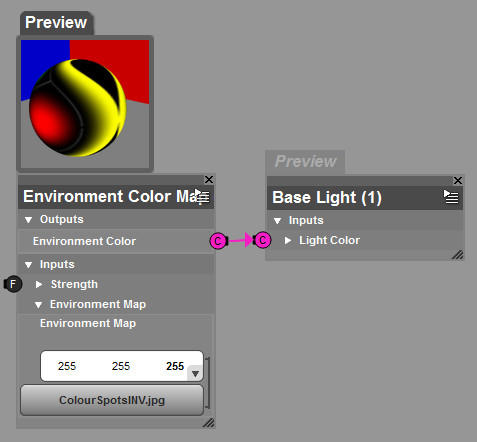Collapse the Outputs section
The width and height of the screenshot is (477, 442).
(x=28, y=220)
